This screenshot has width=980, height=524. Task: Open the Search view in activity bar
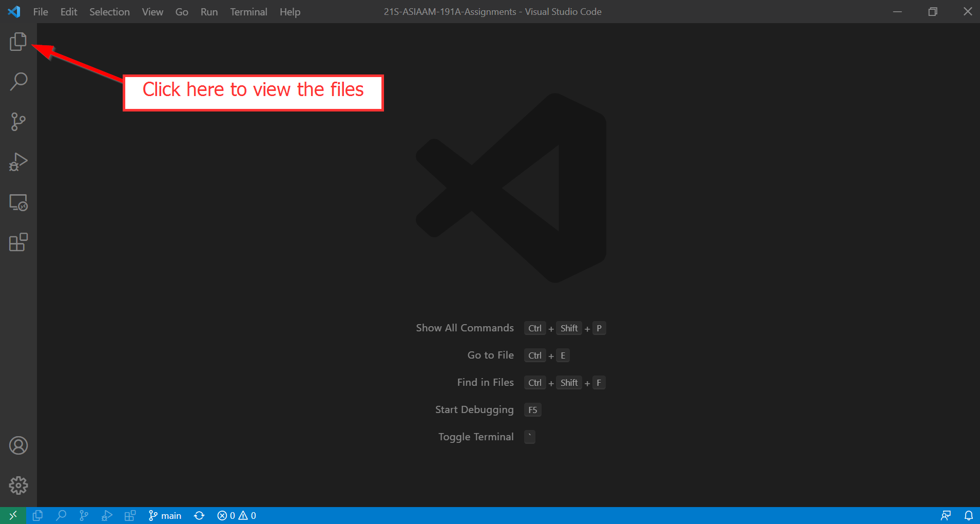(18, 82)
